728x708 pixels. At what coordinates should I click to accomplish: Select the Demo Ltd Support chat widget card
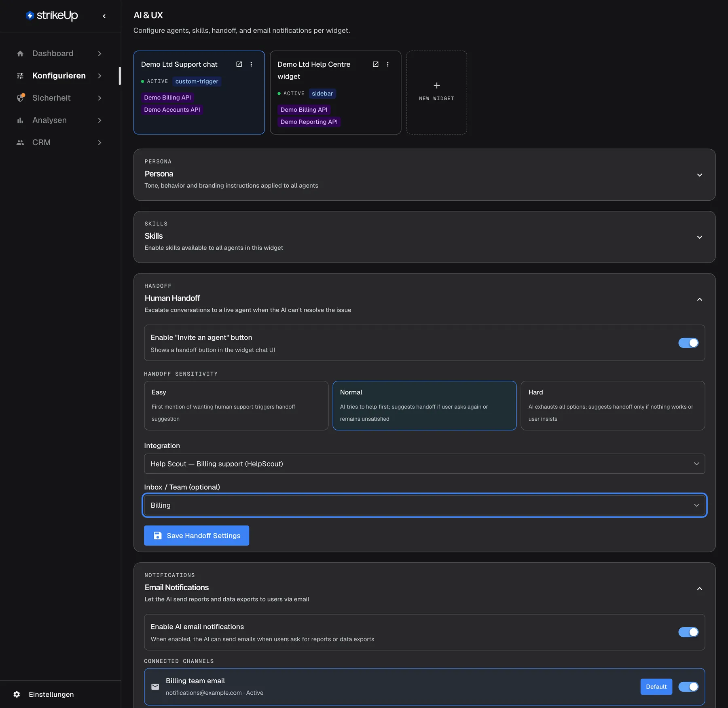[x=199, y=92]
